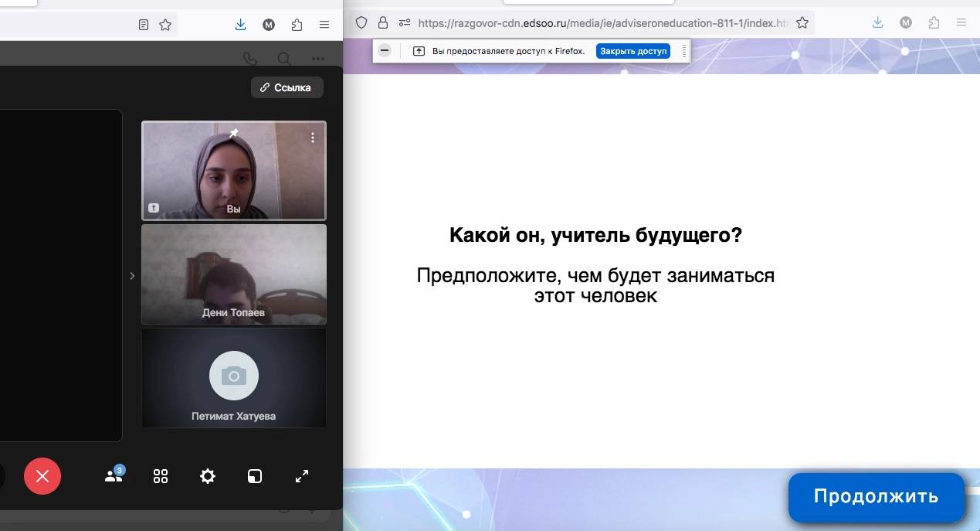Toggle reader view in left browser toolbar
Screen dimensions: 980x531
point(144,25)
